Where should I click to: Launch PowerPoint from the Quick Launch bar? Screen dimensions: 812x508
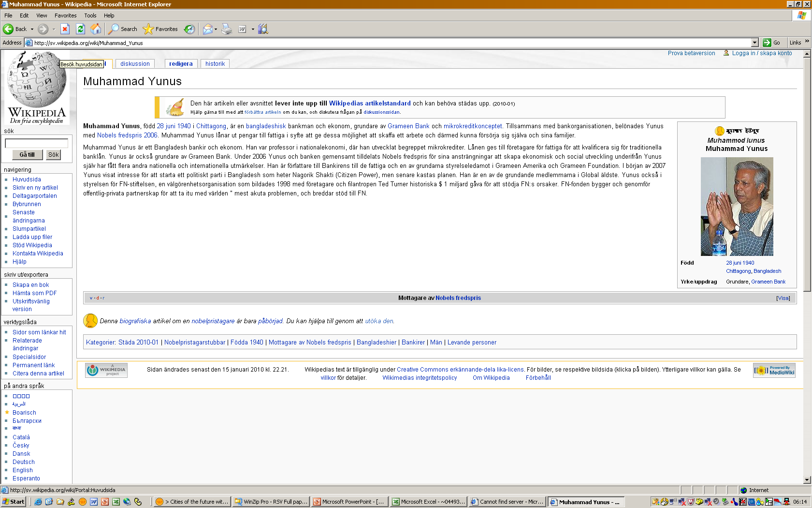[x=105, y=502]
